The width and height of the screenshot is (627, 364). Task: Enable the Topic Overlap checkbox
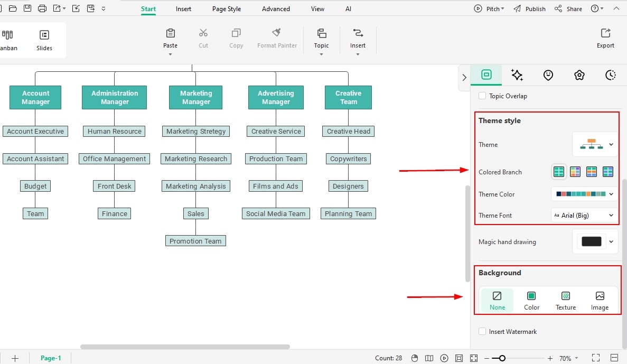click(482, 96)
